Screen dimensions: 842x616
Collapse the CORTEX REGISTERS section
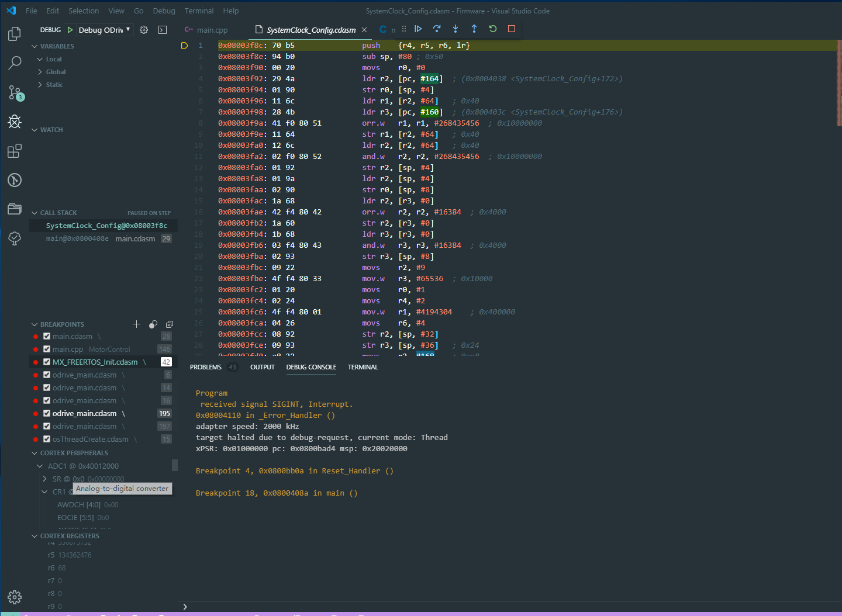65,536
